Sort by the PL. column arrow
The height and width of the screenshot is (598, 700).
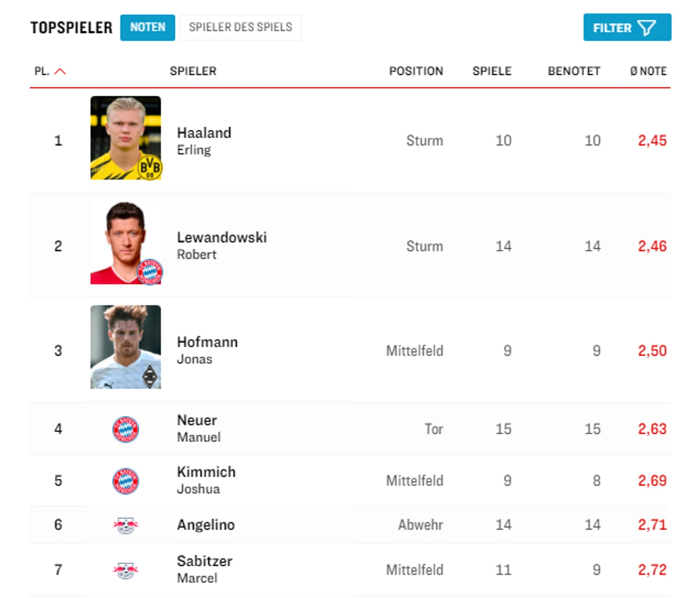[60, 71]
